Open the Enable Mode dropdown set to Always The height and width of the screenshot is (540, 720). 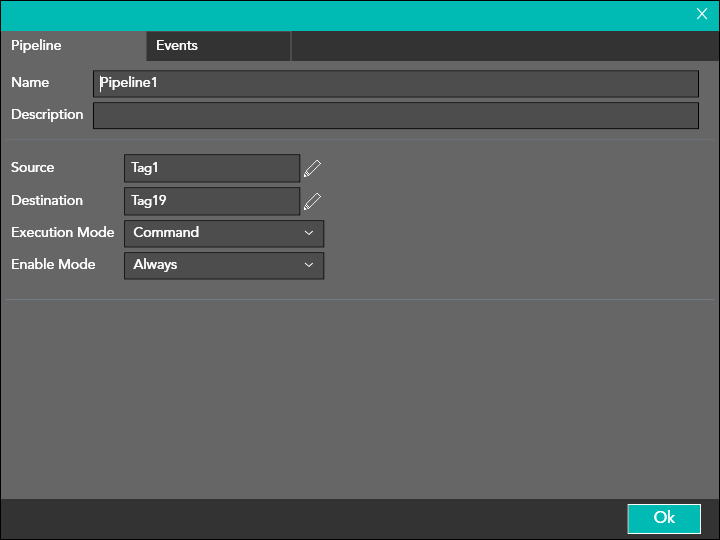223,265
